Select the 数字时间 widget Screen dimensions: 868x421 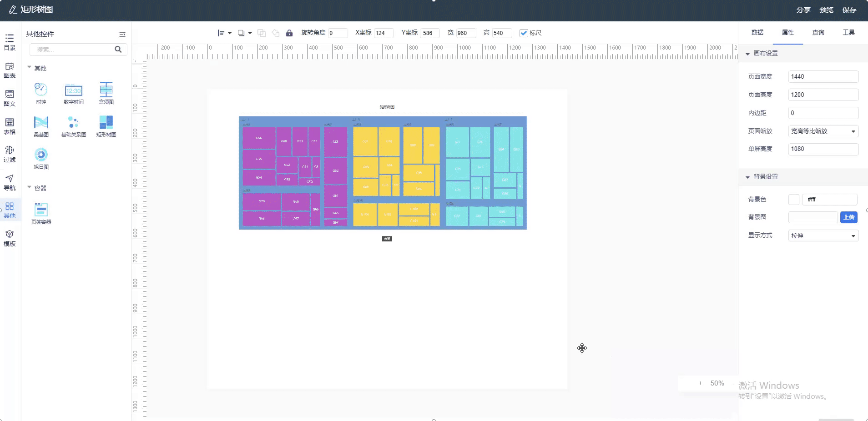74,93
